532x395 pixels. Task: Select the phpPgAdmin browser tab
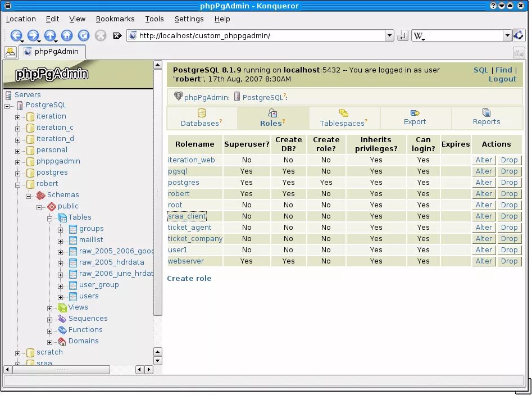[x=52, y=52]
